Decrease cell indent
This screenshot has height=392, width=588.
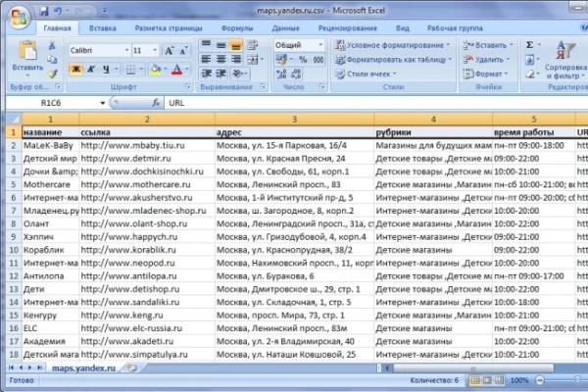click(206, 73)
